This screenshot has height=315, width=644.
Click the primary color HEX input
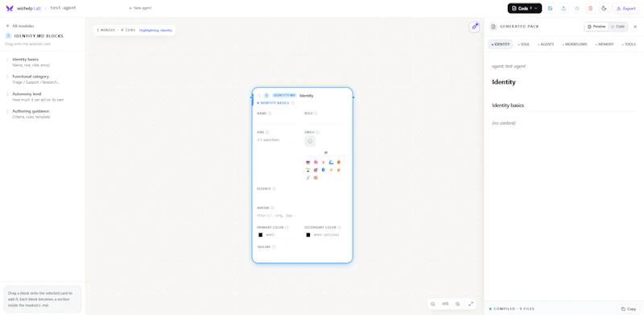tap(281, 234)
